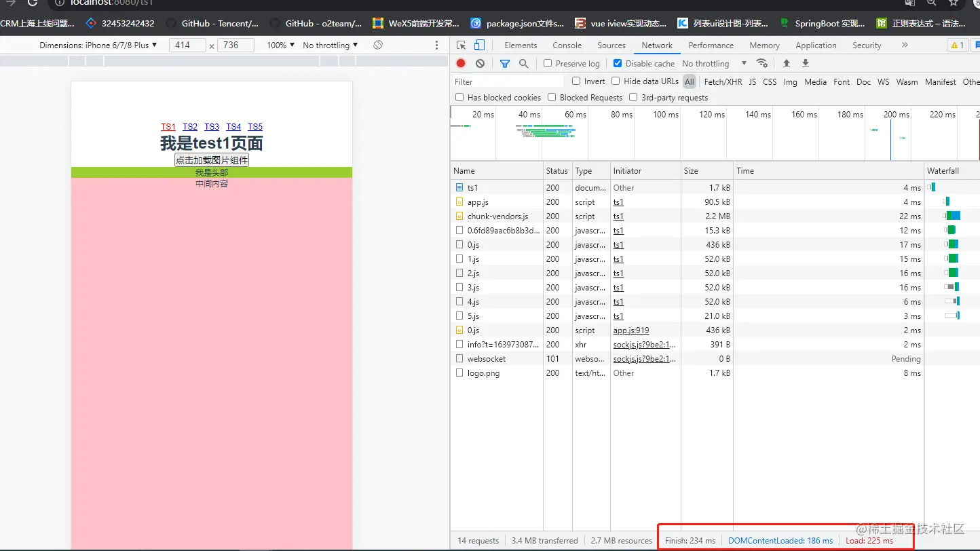Open the network search icon
The height and width of the screenshot is (551, 980).
click(x=523, y=63)
